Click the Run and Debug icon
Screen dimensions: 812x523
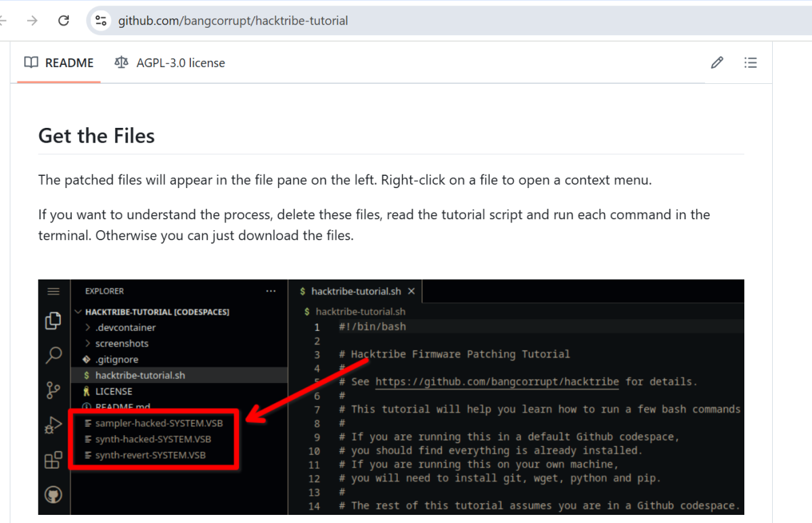53,425
